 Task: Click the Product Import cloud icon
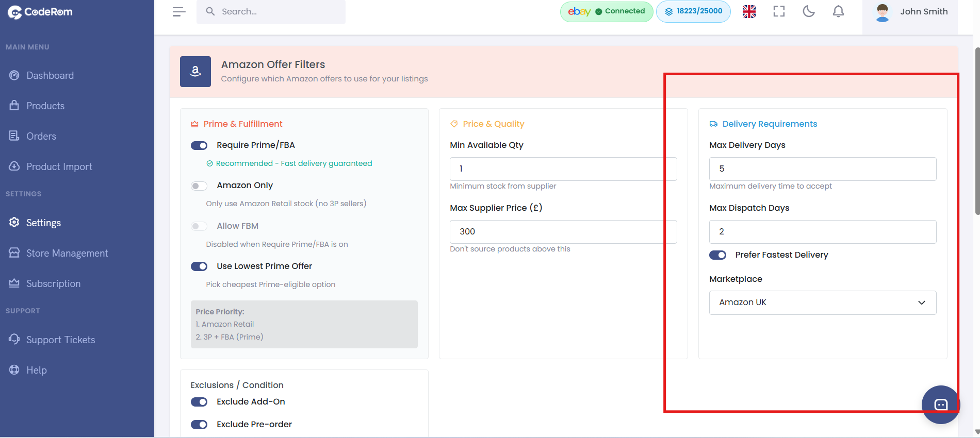pos(14,166)
